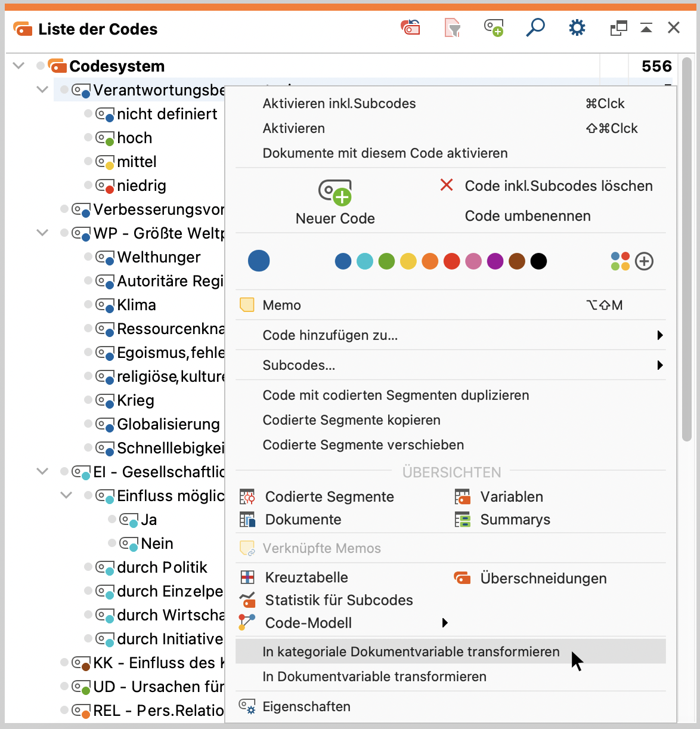Choose Code mit codierten Segmenten duplizieren

click(395, 395)
